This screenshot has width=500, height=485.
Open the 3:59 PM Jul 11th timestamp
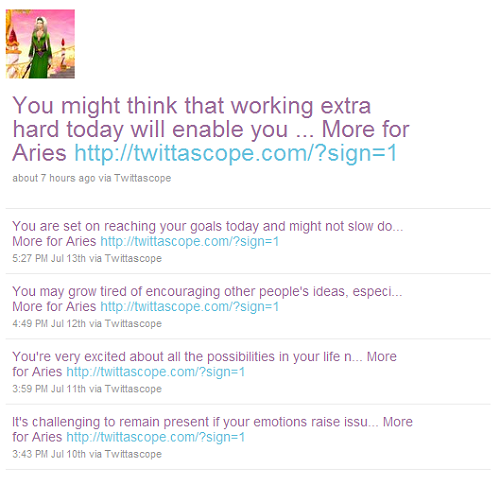point(49,389)
